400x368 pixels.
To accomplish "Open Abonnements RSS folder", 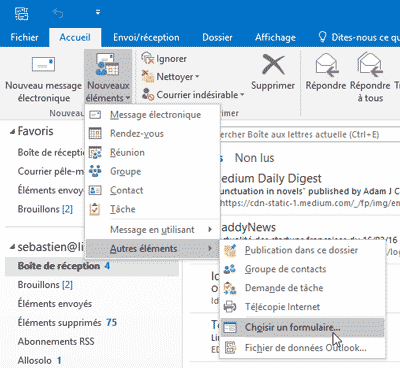I will coord(56,341).
